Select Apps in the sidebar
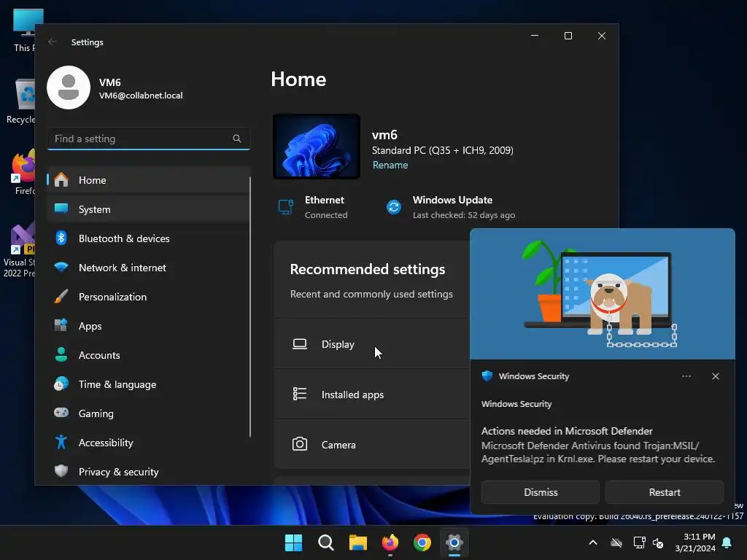 pyautogui.click(x=148, y=326)
